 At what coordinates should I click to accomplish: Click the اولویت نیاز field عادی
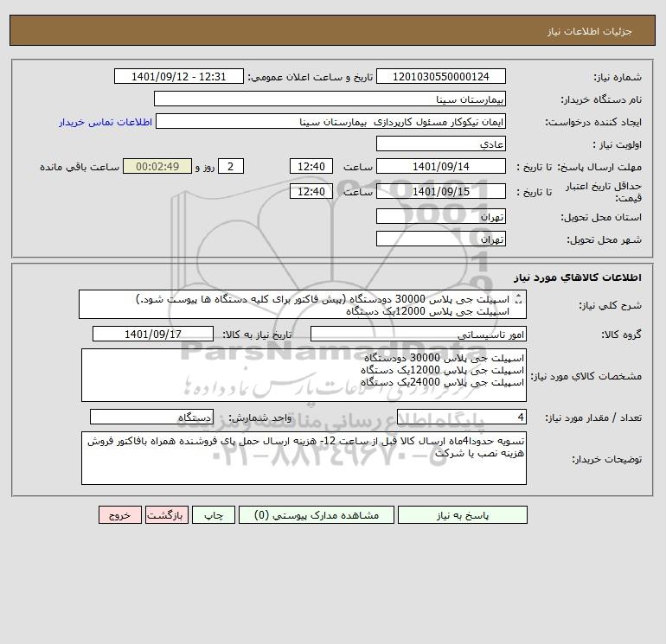click(x=441, y=143)
